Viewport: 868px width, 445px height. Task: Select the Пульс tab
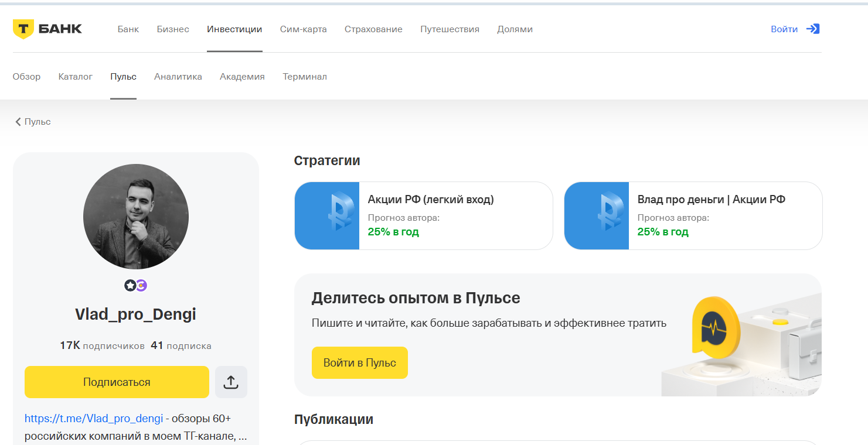[x=123, y=77]
